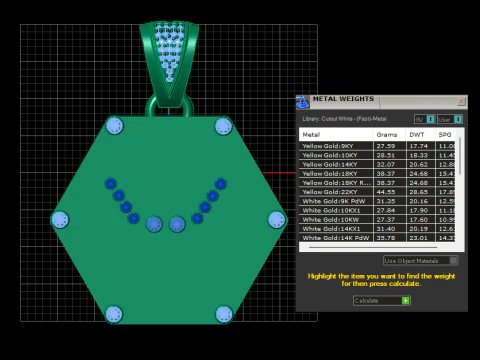
Task: Click the SPG column header
Action: point(445,135)
